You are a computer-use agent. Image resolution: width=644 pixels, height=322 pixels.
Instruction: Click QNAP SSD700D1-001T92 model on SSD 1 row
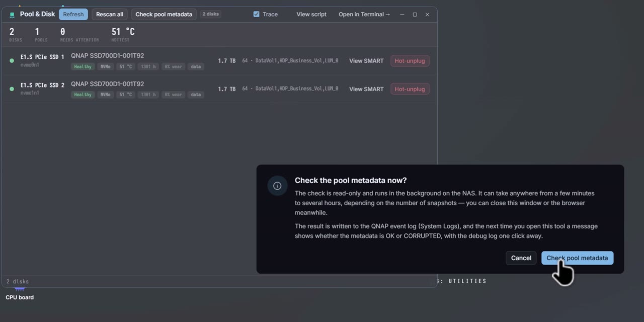pyautogui.click(x=107, y=56)
